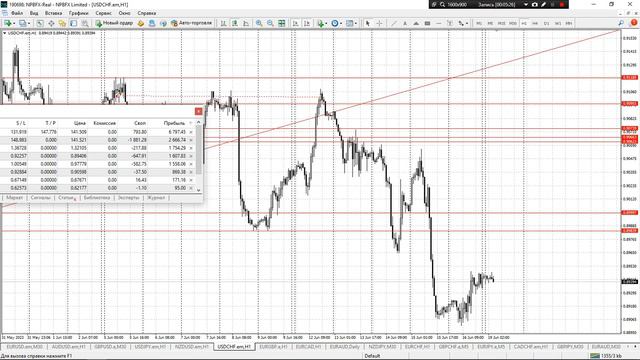Screen dimensions: 640x360
Task: Stop the recording with red button
Action: tap(562, 4)
